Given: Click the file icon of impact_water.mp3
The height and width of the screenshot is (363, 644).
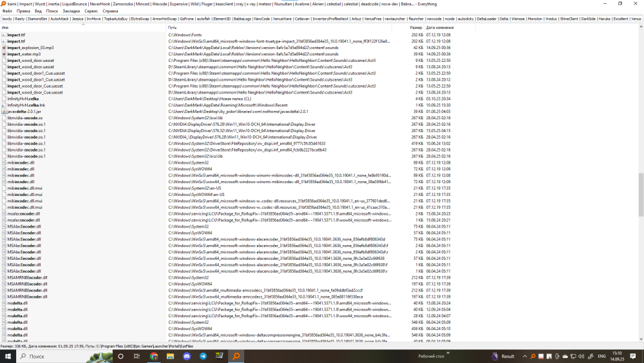Looking at the screenshot, I should (x=4, y=54).
